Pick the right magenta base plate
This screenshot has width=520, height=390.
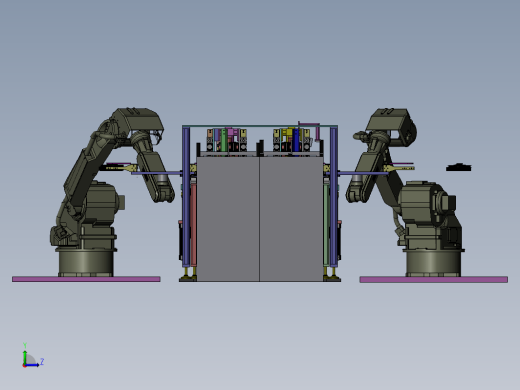pos(434,279)
